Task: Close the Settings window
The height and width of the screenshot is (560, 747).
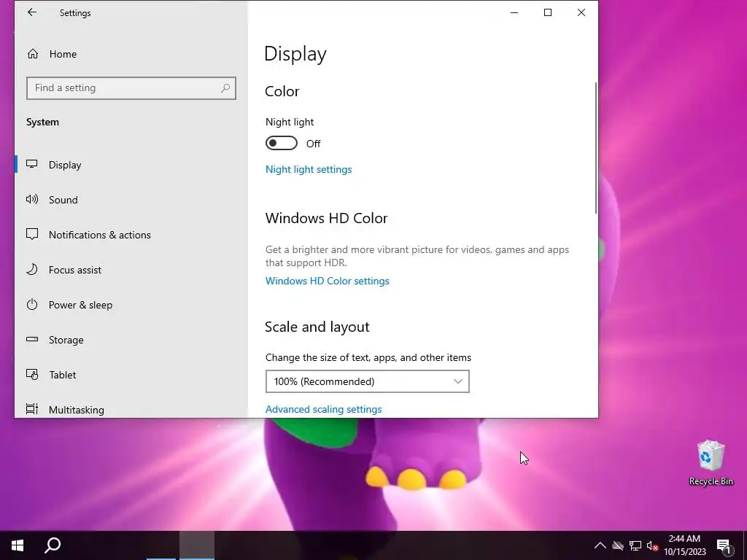Action: [x=581, y=12]
